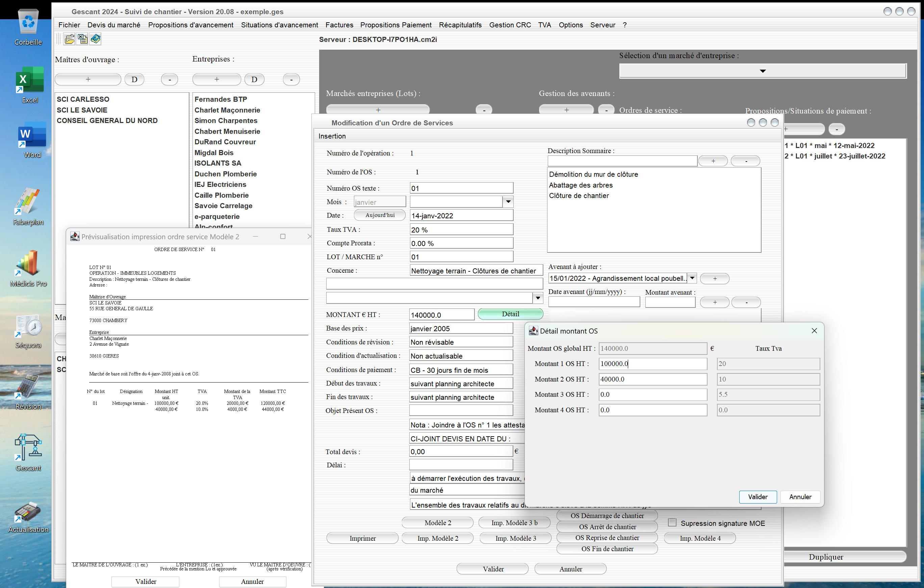Select the 2 * L01 * juillet situation row
924x588 pixels.
point(835,156)
